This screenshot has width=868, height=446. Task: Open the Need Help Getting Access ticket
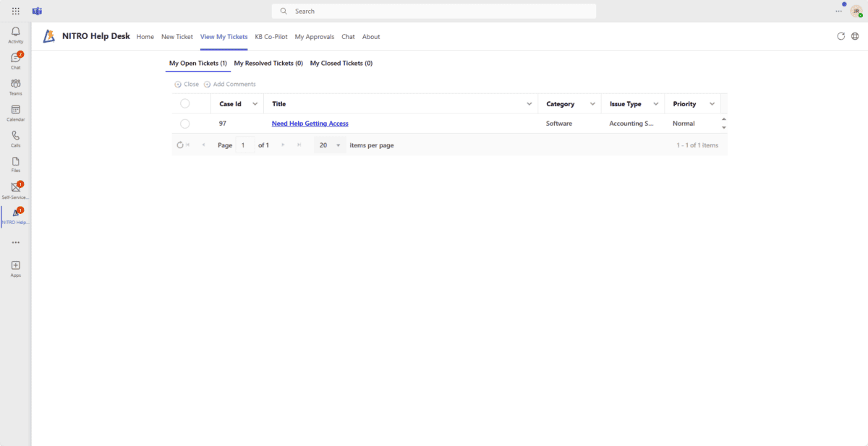click(x=310, y=123)
